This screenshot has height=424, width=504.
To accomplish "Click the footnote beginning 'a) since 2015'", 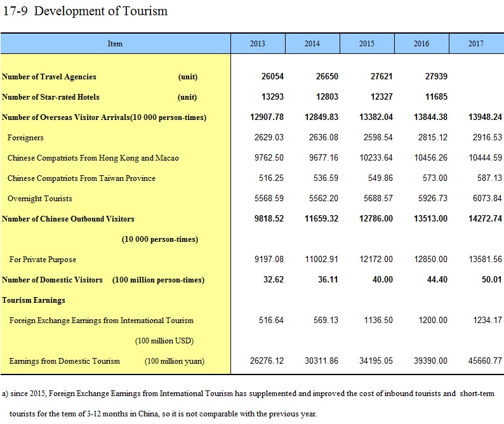I will [248, 404].
